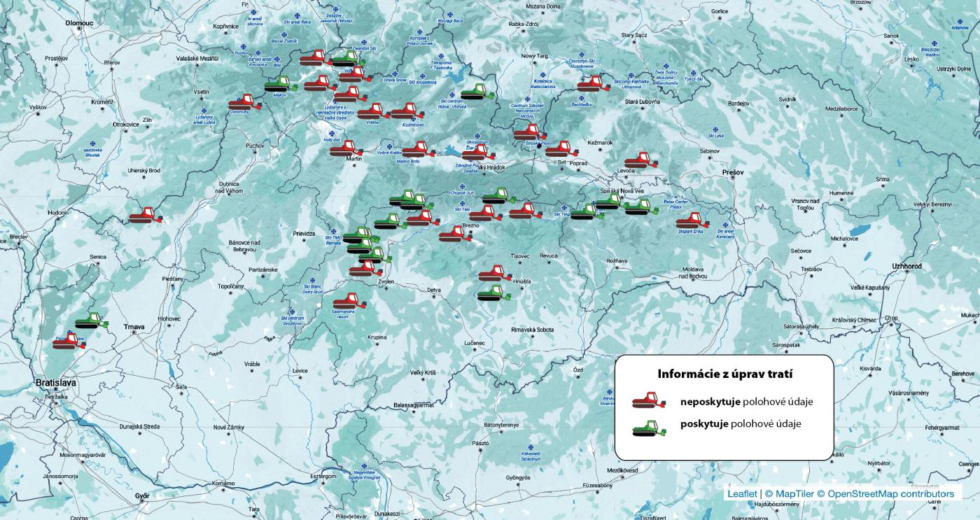Viewport: 980px width, 520px height.
Task: Click red snowcat icon in legend
Action: [649, 400]
